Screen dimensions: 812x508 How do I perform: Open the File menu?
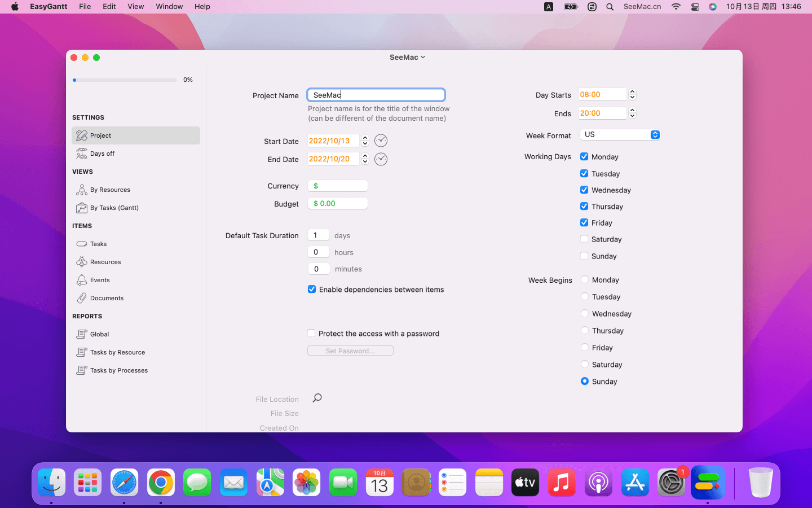point(85,6)
